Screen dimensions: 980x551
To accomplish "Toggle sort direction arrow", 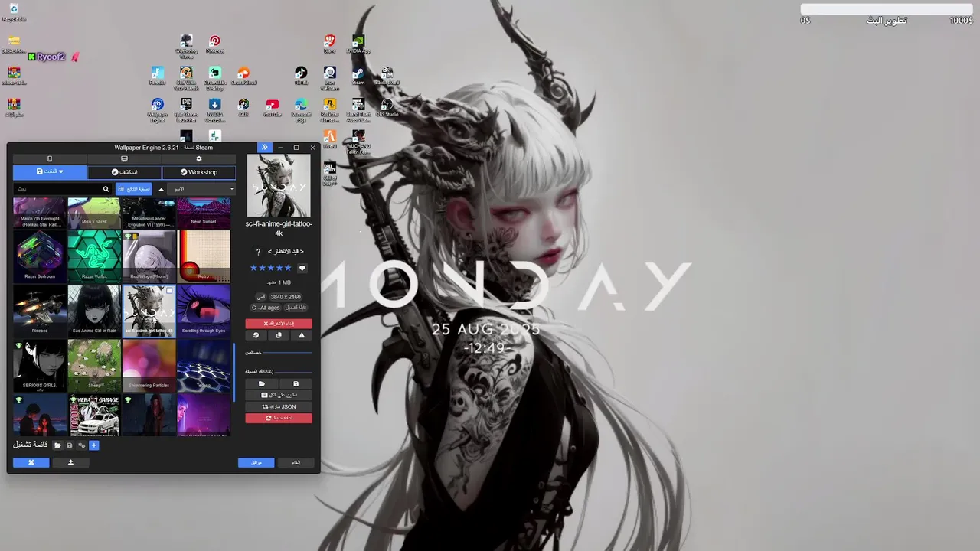I will (x=161, y=189).
